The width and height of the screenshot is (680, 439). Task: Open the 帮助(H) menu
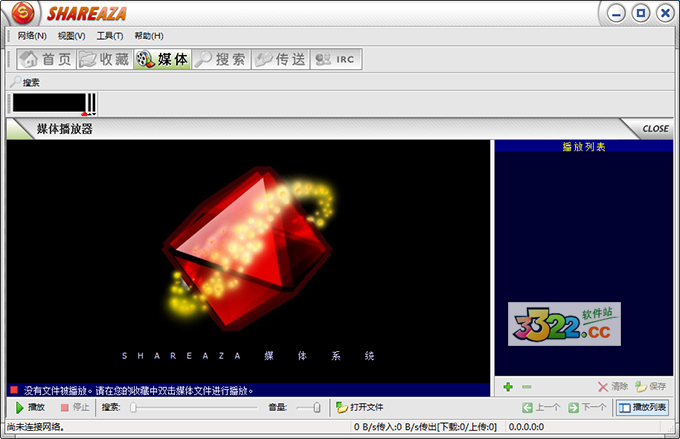[x=149, y=36]
